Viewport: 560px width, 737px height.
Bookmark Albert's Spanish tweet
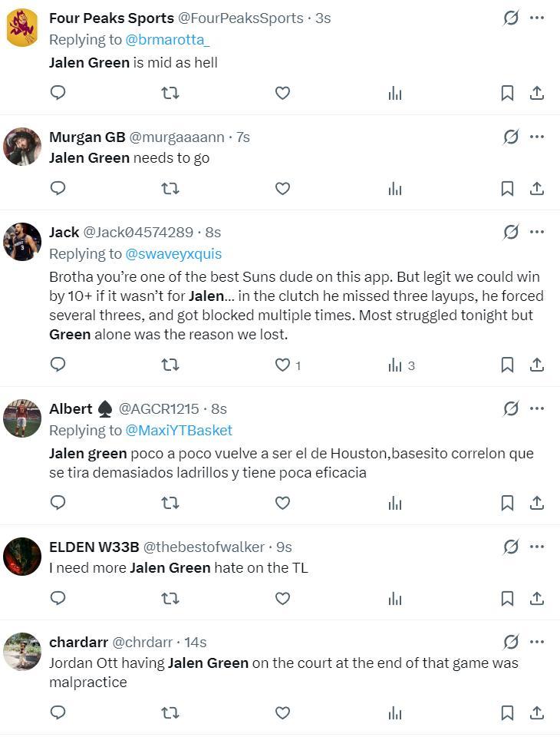tap(507, 503)
